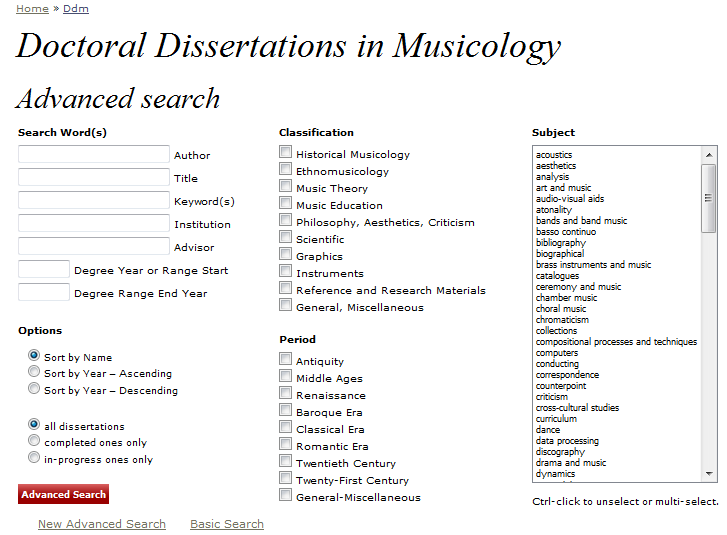
Task: Click the Advanced Search button
Action: 63,494
